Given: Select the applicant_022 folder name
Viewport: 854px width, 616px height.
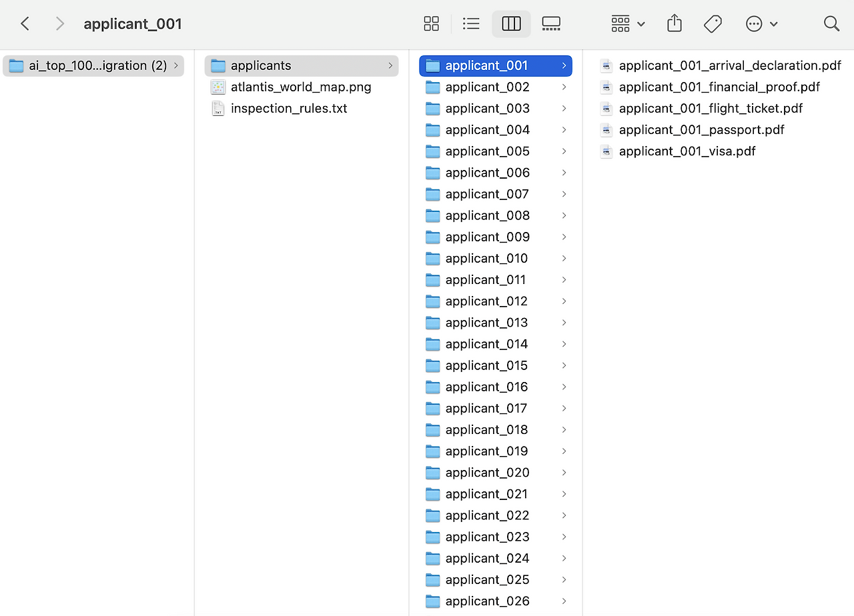Looking at the screenshot, I should coord(487,515).
